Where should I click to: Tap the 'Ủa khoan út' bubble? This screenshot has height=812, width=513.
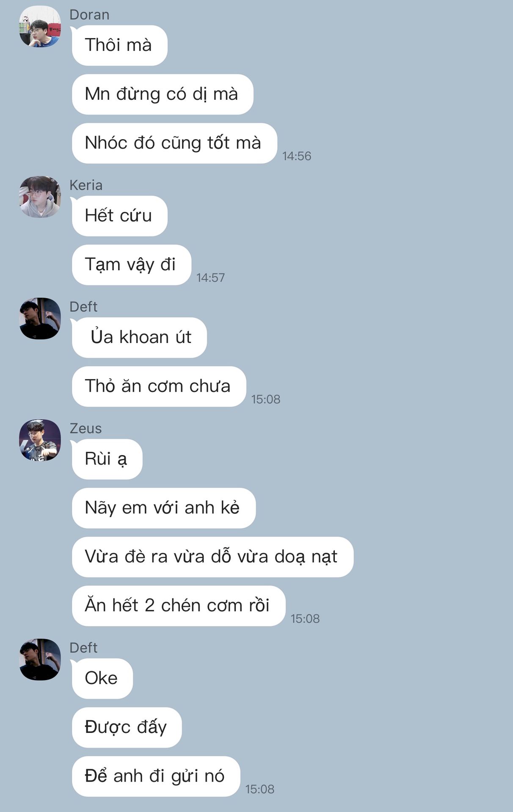pyautogui.click(x=139, y=337)
